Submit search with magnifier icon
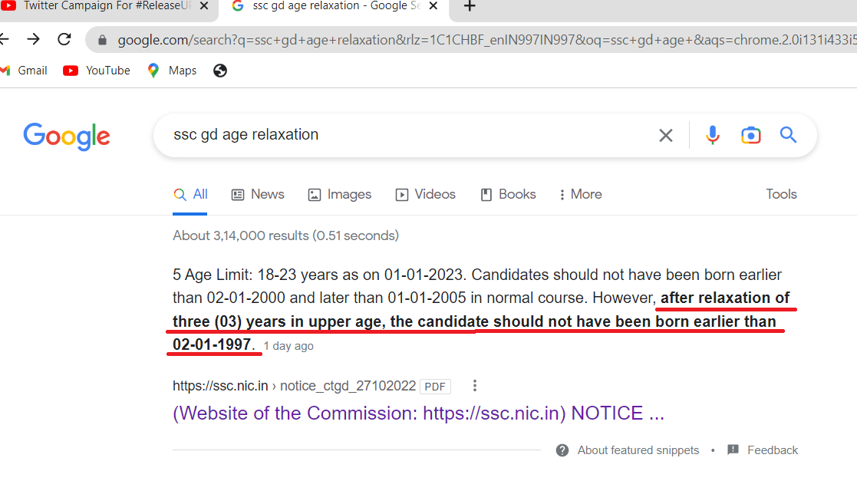The width and height of the screenshot is (857, 504). click(x=788, y=134)
